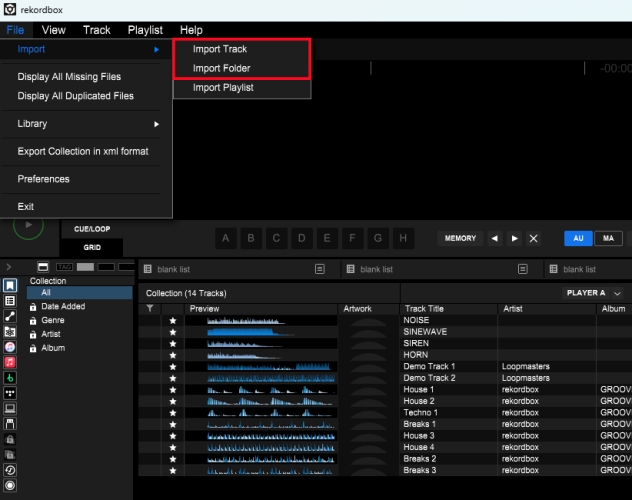Click the third blank list grid icon
Screen dimensions: 632x500
coord(554,269)
